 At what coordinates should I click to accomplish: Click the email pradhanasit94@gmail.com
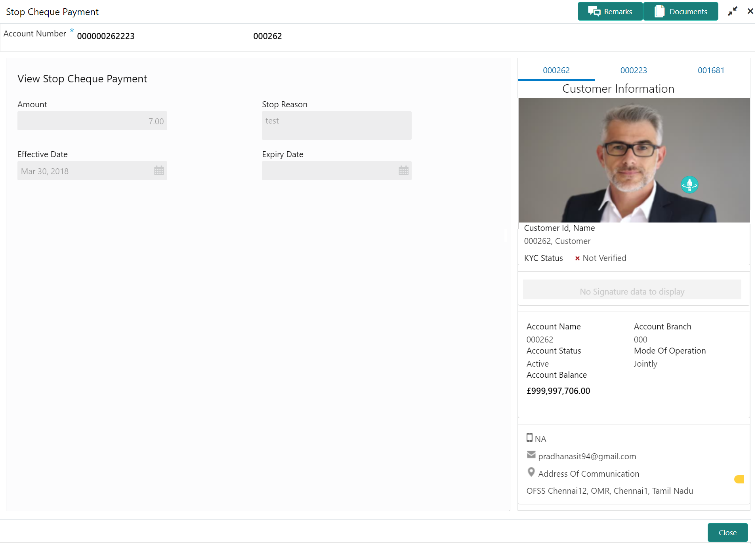[587, 457]
